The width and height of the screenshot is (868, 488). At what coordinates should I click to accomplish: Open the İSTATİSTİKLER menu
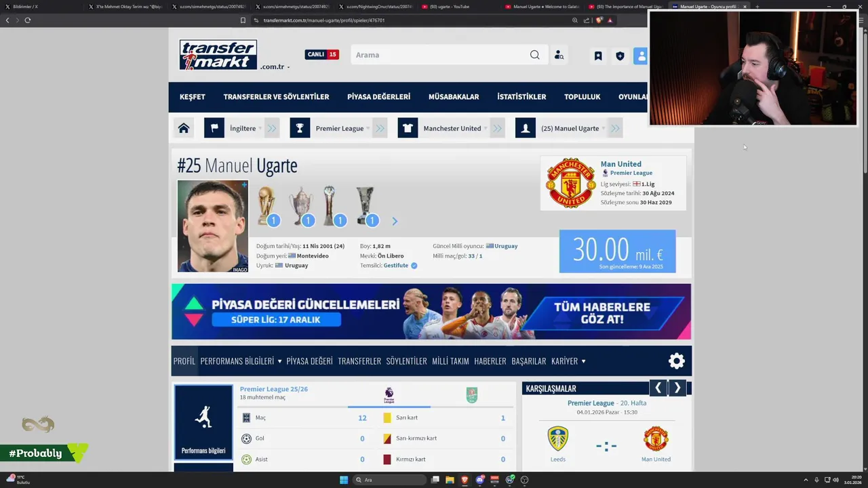click(521, 97)
